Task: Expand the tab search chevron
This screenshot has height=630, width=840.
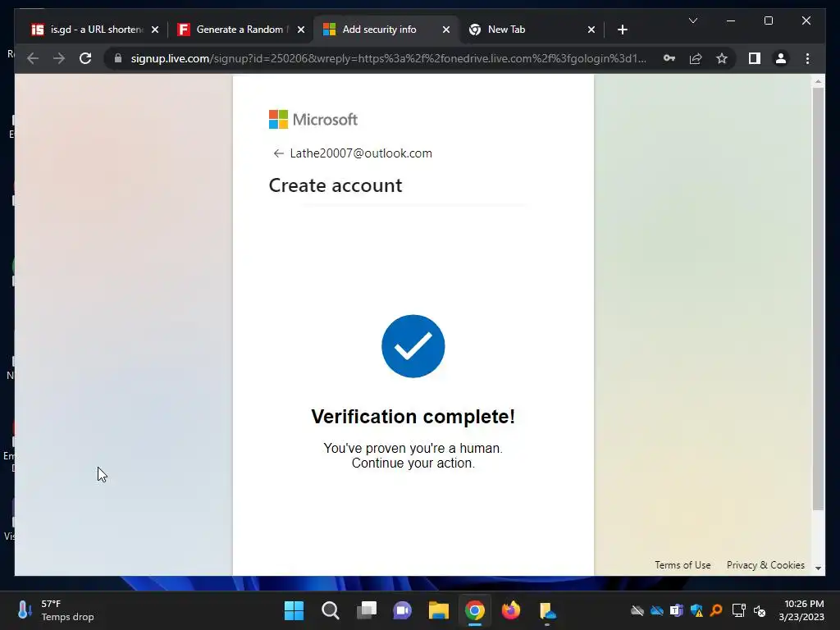Action: [692, 21]
